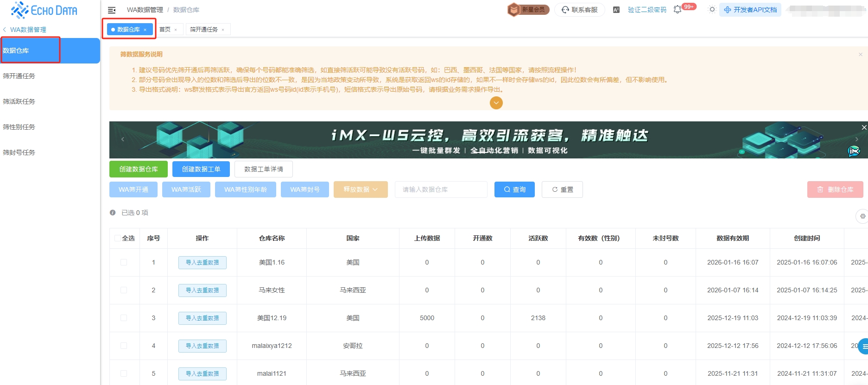Screen dimensions: 868x385
Task: Close the 首页 tab
Action: point(176,30)
